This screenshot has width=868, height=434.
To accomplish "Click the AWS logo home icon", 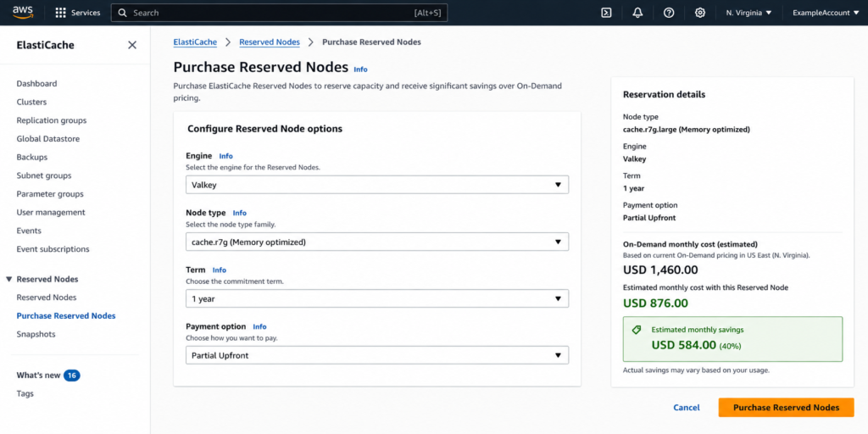I will (23, 12).
